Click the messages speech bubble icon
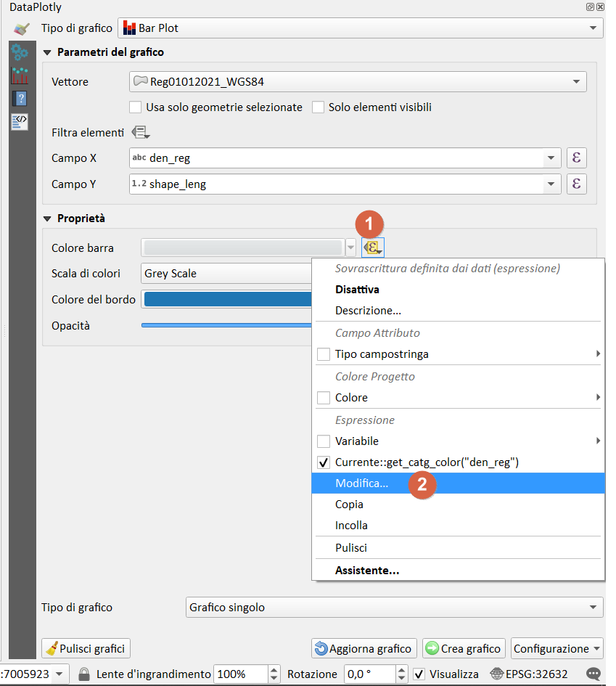 [x=594, y=674]
